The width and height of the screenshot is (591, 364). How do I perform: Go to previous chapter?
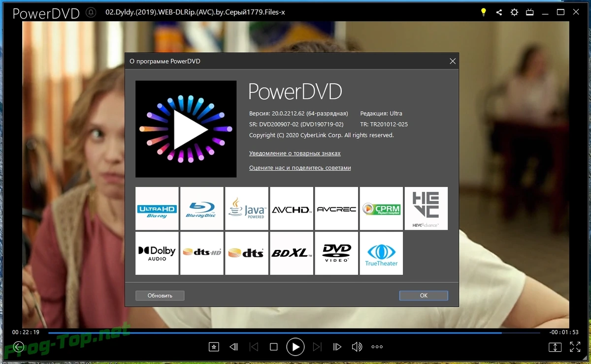point(254,347)
